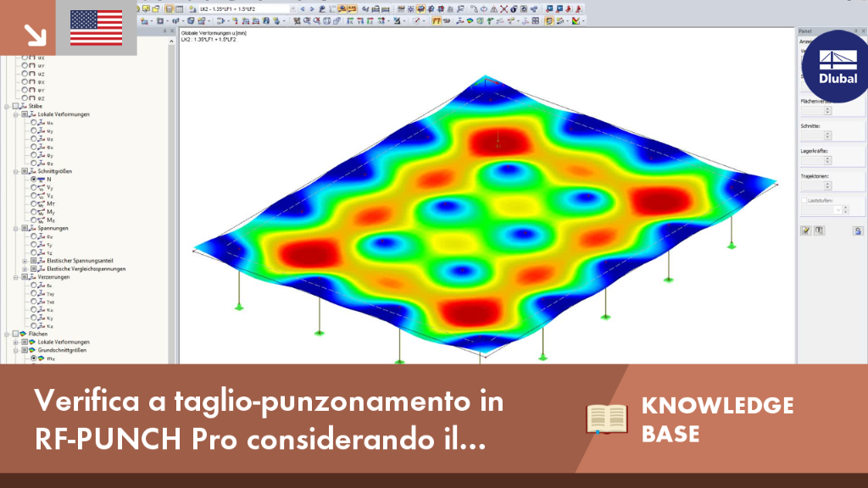The height and width of the screenshot is (488, 868).
Task: Enable the Laststufen checkbox in Panel
Action: click(804, 201)
